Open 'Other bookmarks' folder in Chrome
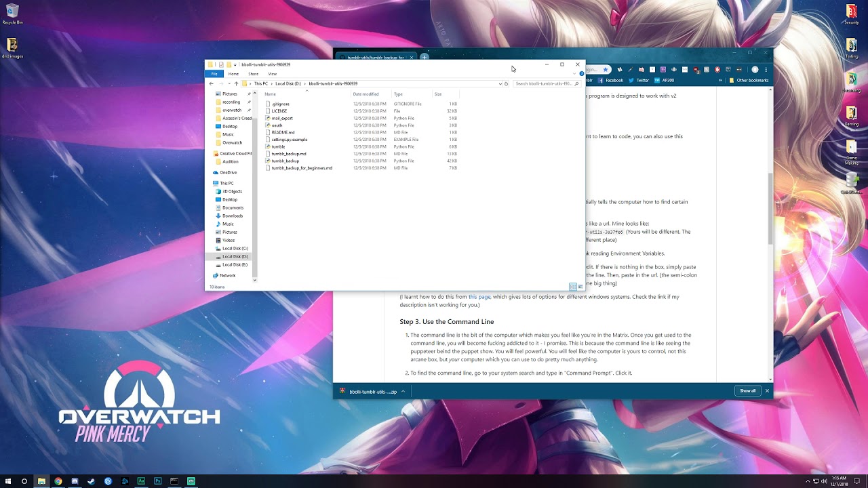Screen dimensions: 868x488 click(x=749, y=80)
